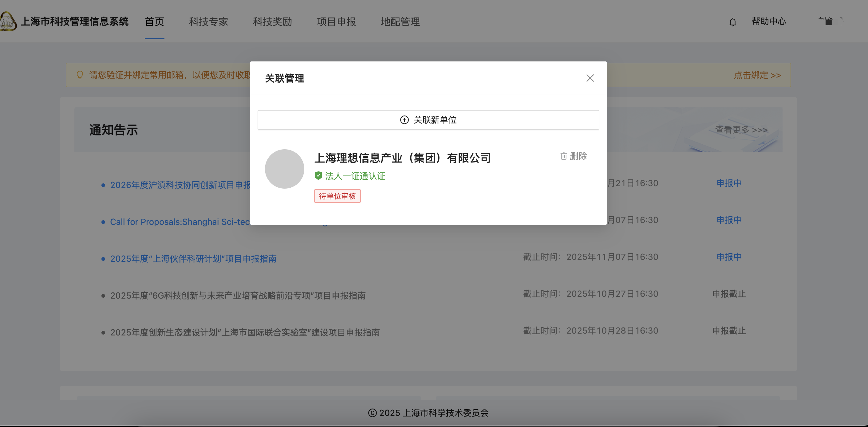Click the trash delete icon
The image size is (868, 427).
(563, 156)
